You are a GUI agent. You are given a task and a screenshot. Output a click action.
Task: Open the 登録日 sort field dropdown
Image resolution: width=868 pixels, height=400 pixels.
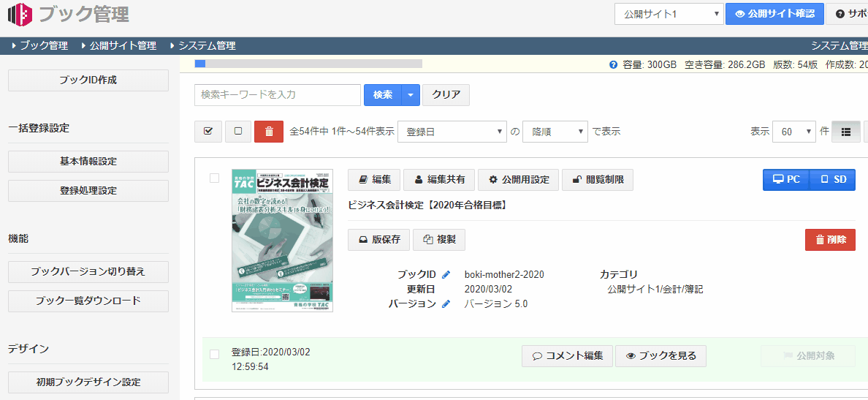pyautogui.click(x=452, y=132)
